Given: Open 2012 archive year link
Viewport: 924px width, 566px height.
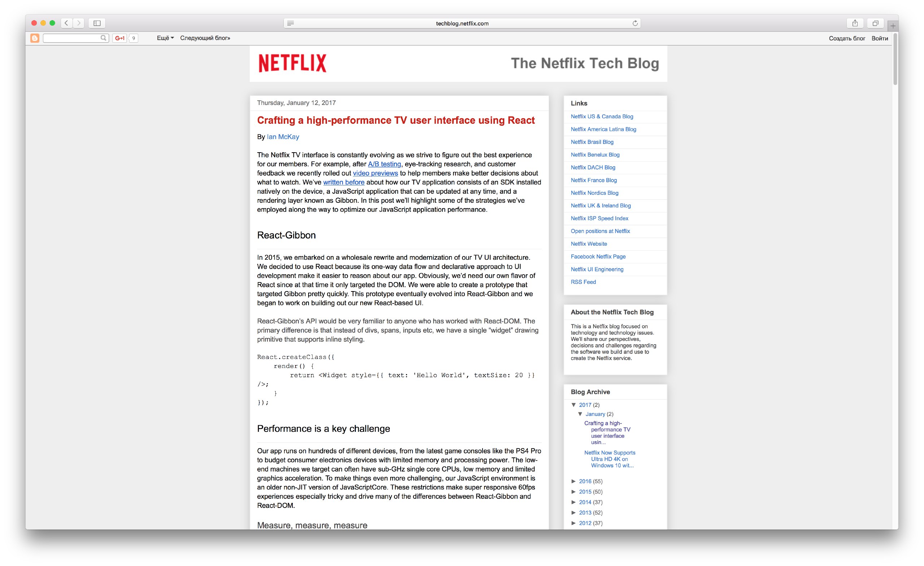Looking at the screenshot, I should [x=585, y=523].
